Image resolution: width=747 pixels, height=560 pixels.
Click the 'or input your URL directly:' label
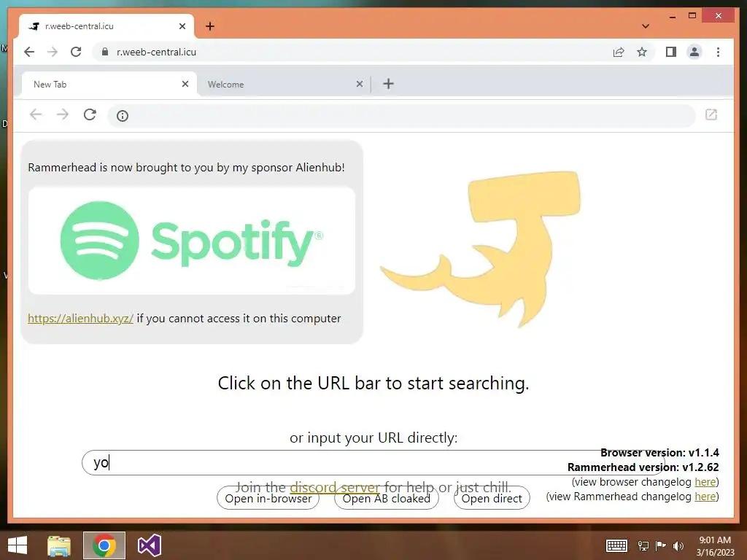tap(373, 437)
